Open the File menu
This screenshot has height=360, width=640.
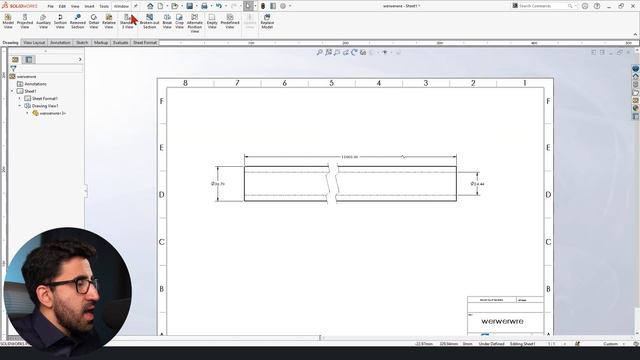[51, 6]
